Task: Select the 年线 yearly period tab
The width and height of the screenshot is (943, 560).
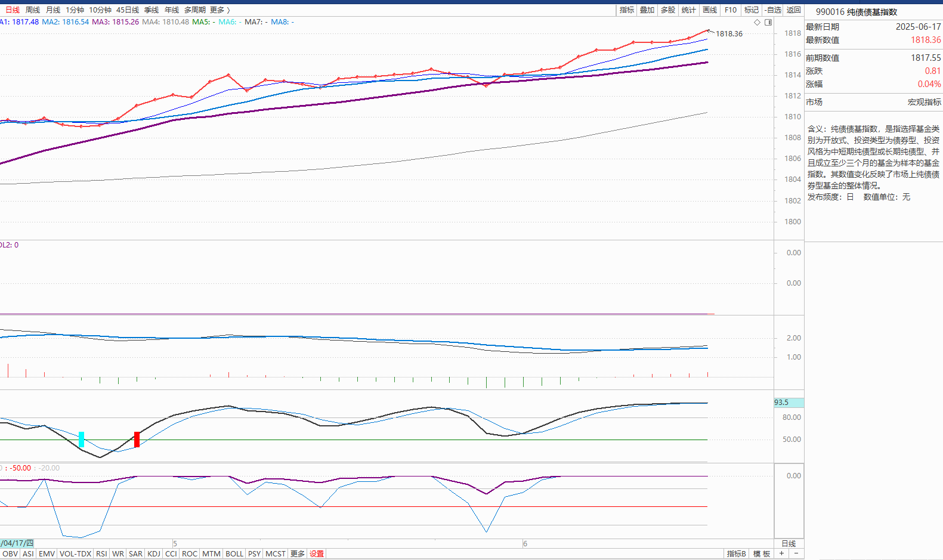Action: (172, 10)
